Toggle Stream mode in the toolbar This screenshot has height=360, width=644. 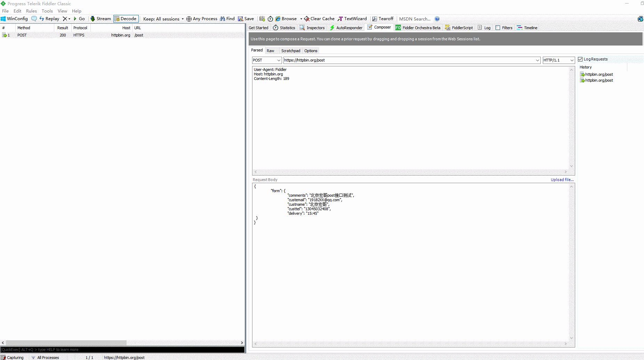100,19
